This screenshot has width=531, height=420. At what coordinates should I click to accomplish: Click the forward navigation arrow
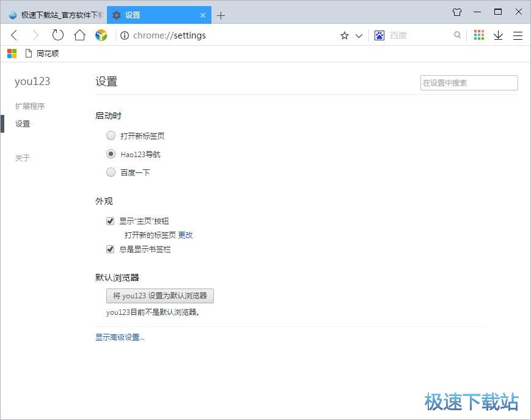tap(36, 35)
